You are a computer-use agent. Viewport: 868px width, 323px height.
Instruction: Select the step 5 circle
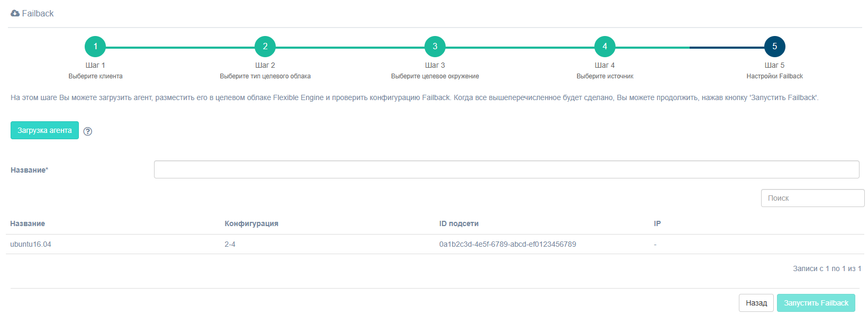pyautogui.click(x=775, y=47)
